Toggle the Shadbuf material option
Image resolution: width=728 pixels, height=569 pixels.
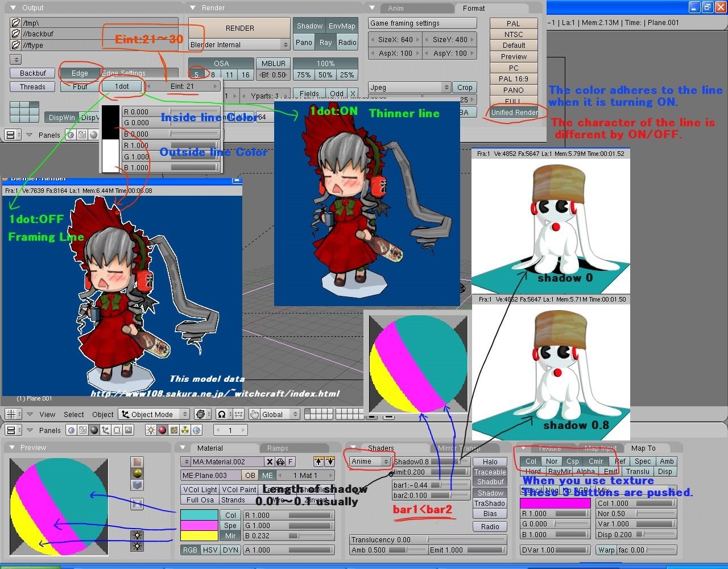[x=490, y=482]
